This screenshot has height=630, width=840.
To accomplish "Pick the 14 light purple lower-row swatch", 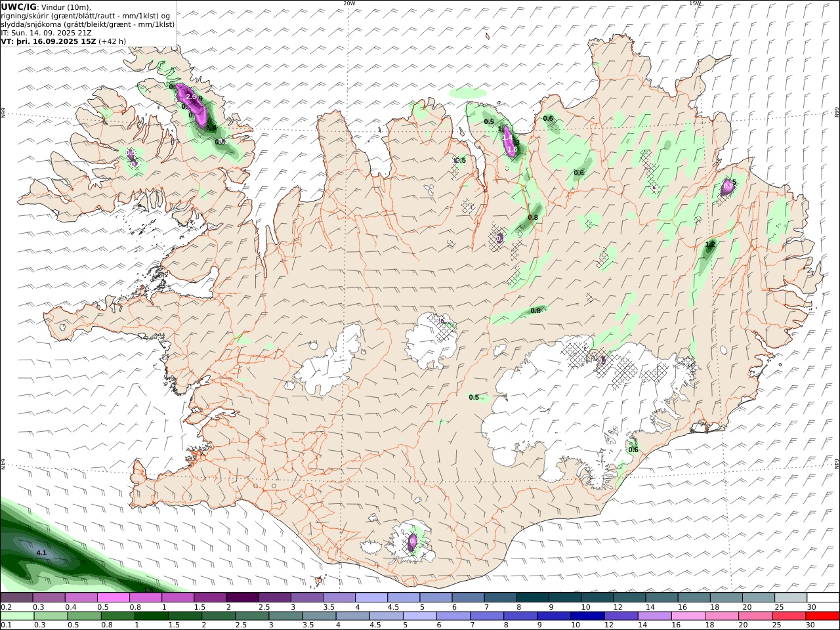I will point(654,616).
